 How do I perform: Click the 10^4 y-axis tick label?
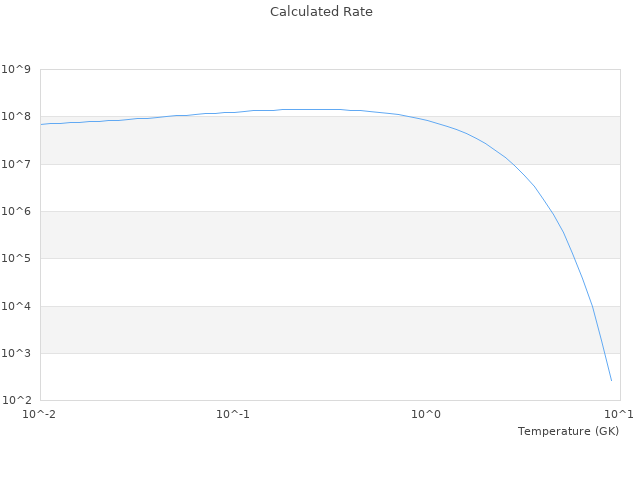pos(17,306)
